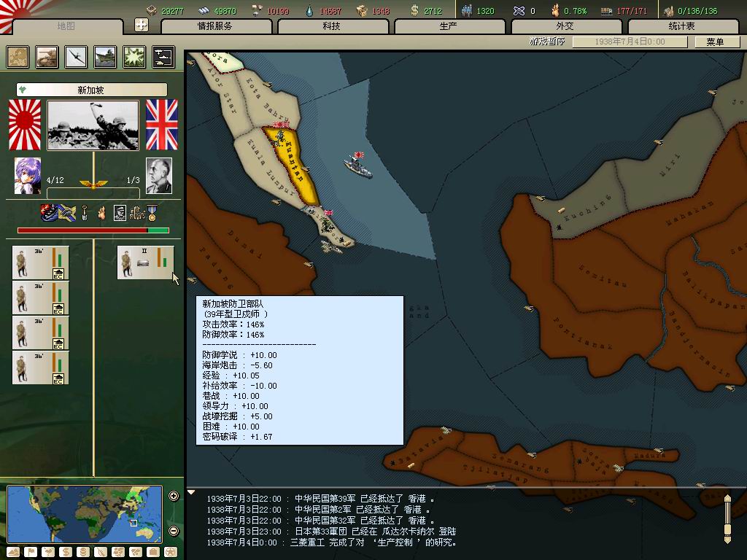
Task: Click the battle photo of soldiers
Action: click(93, 125)
